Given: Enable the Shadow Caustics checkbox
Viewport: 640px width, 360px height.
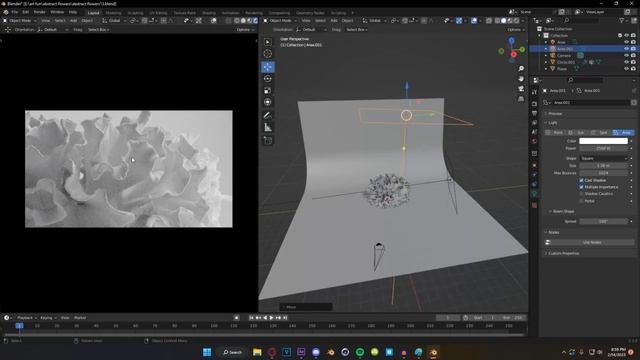Looking at the screenshot, I should (x=581, y=194).
